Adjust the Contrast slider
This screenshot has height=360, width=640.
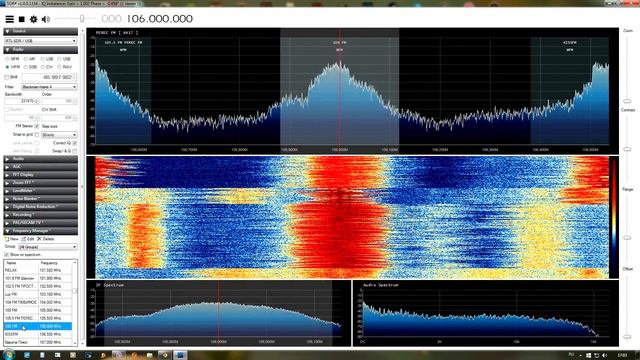point(627,149)
